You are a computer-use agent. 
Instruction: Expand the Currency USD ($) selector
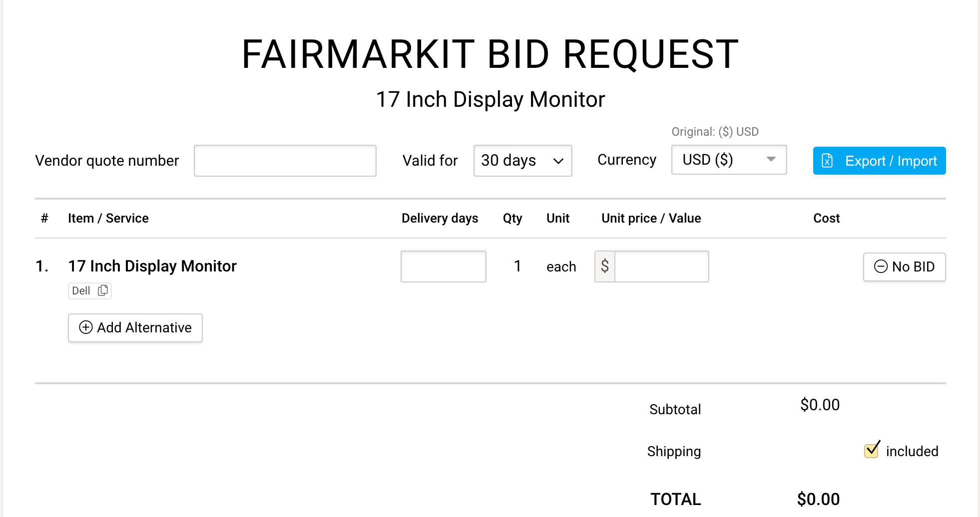point(729,160)
